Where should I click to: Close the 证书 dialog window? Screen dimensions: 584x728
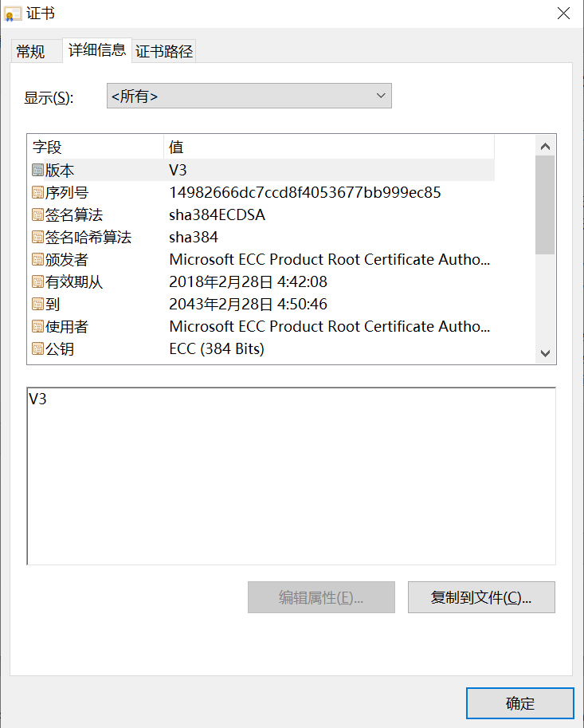(x=563, y=14)
